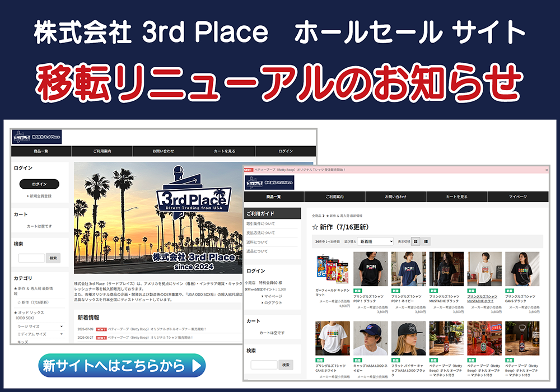Open NASA LOGO navy cap image
This screenshot has height=392, width=560.
(x=370, y=338)
